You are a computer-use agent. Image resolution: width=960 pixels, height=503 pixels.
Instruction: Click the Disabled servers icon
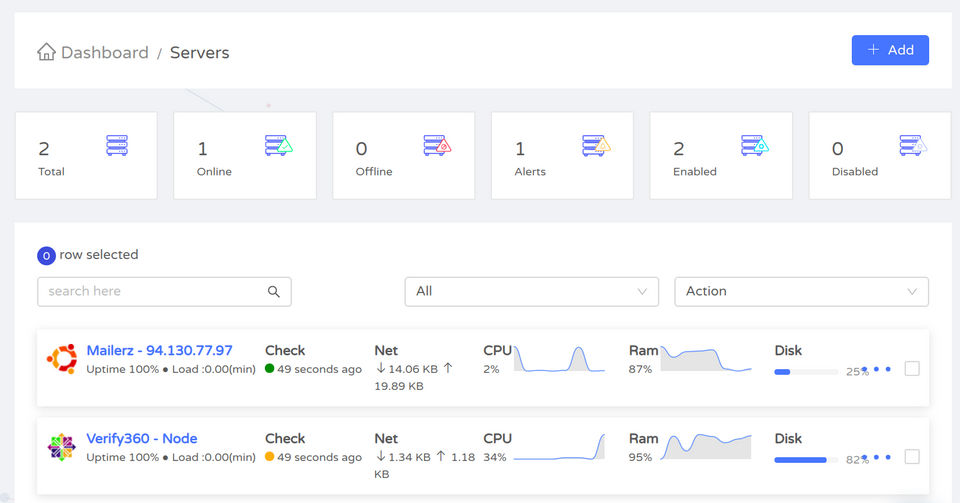point(913,146)
